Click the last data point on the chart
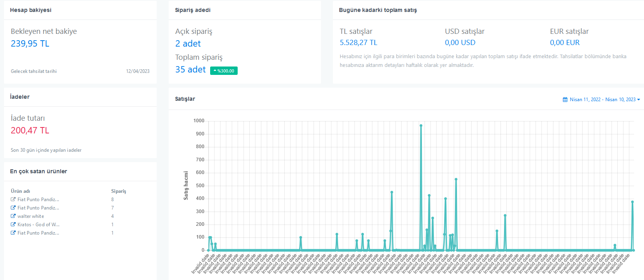This screenshot has width=644, height=280. (x=633, y=250)
